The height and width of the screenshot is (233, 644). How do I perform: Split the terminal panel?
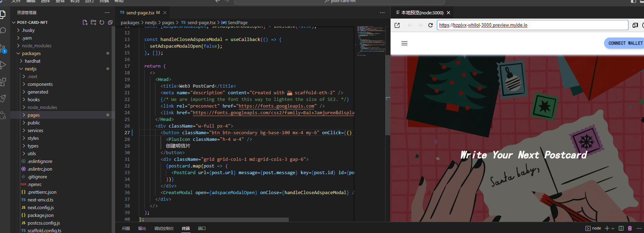[x=621, y=228]
